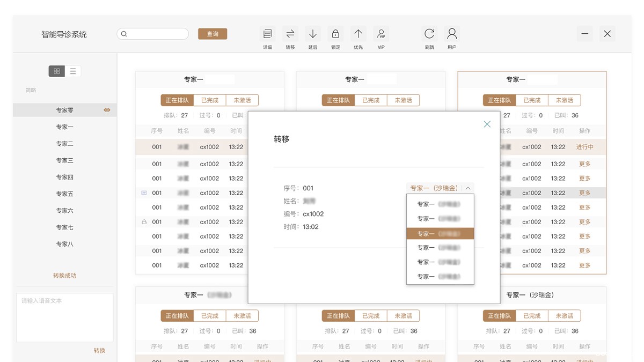Click the 优先 priority up-arrow icon

coord(358,34)
